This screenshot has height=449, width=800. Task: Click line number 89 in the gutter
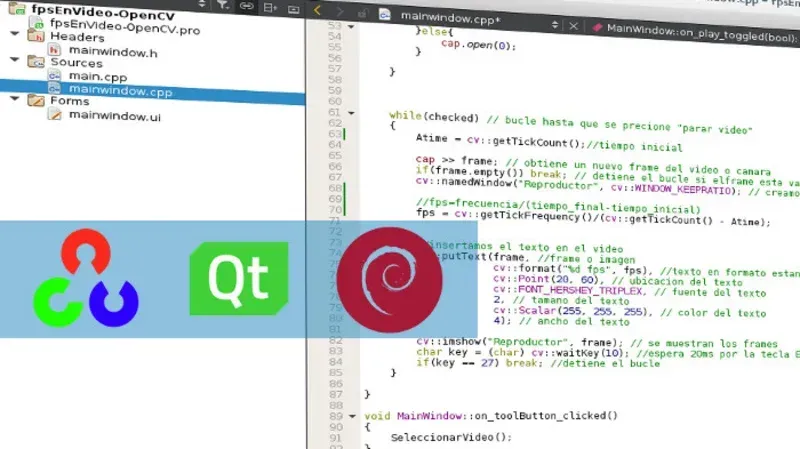pyautogui.click(x=336, y=416)
